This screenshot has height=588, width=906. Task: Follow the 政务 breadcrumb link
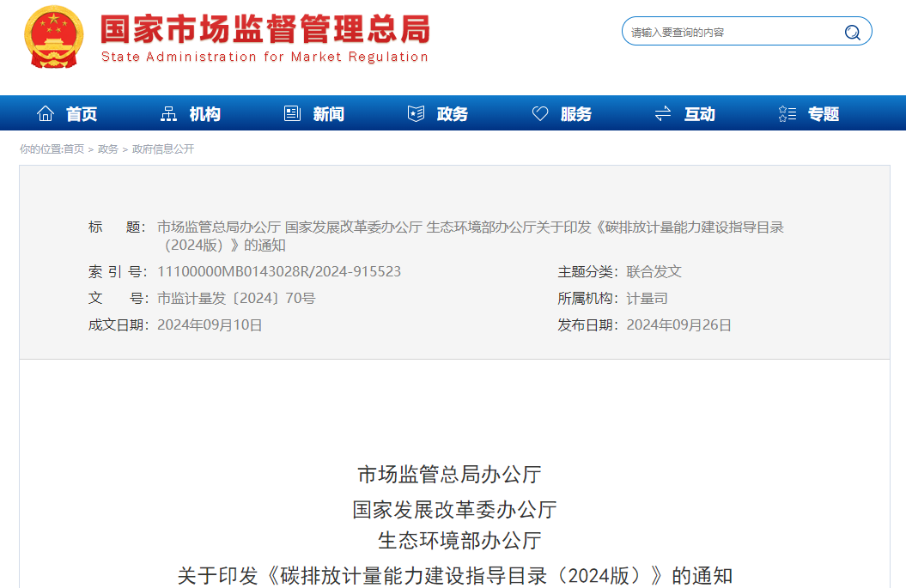[107, 149]
